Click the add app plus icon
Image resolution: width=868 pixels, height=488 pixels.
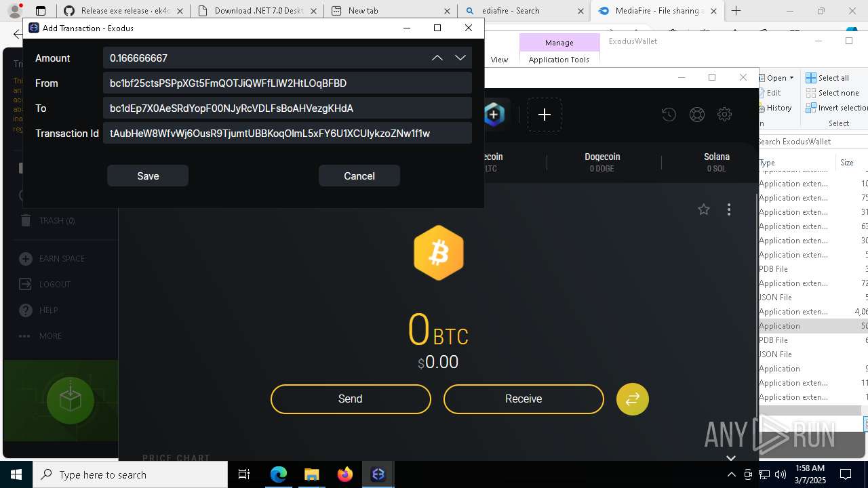545,115
